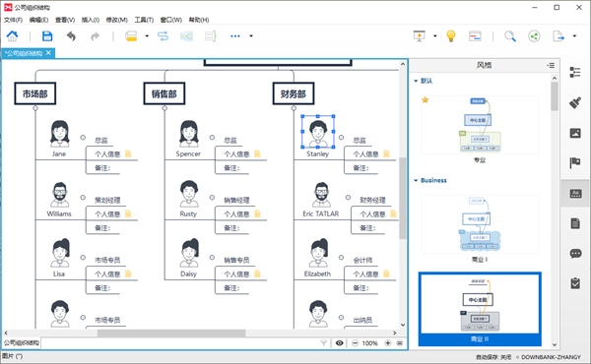
Task: Open the image panel sidebar icon
Action: point(575,133)
